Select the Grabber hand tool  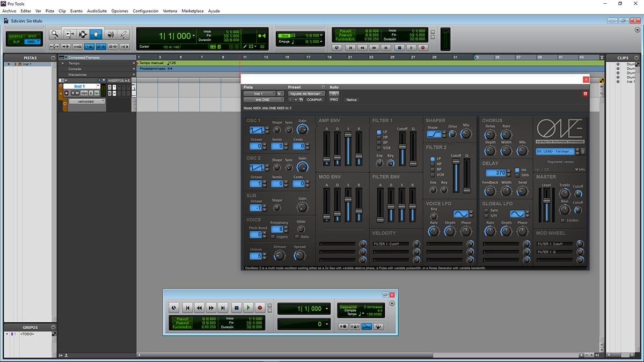tap(96, 34)
